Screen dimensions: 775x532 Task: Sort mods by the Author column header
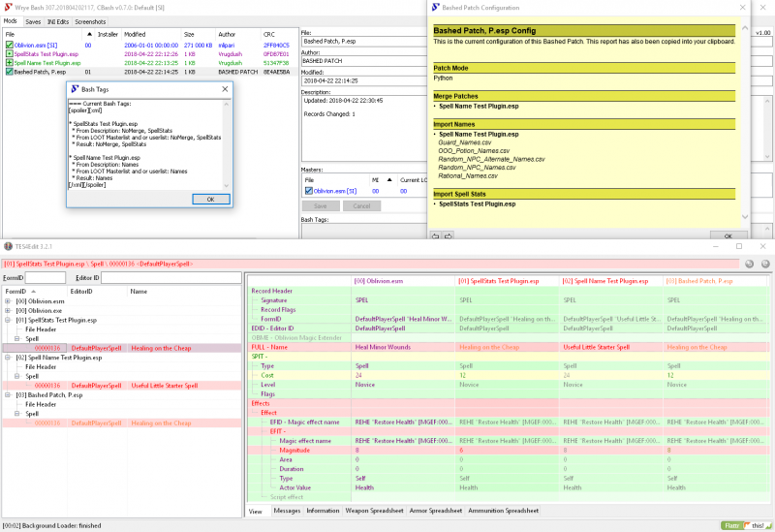237,34
